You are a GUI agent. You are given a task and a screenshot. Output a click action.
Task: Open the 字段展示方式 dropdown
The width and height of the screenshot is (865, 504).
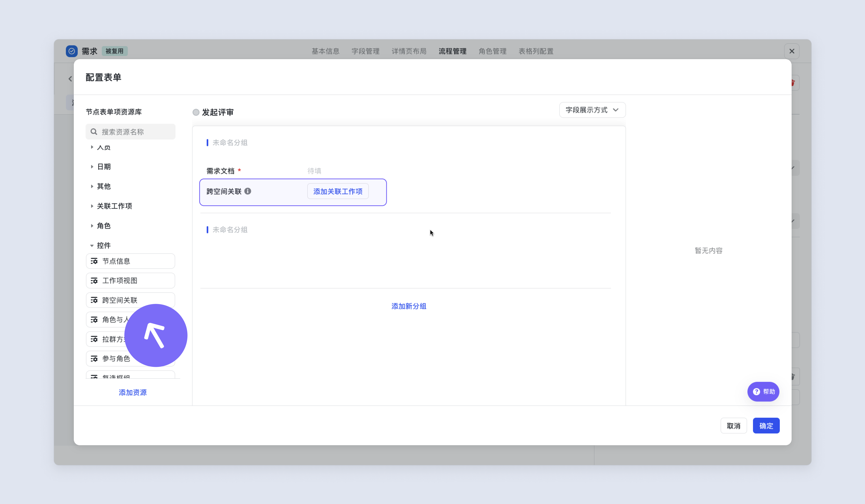point(592,110)
